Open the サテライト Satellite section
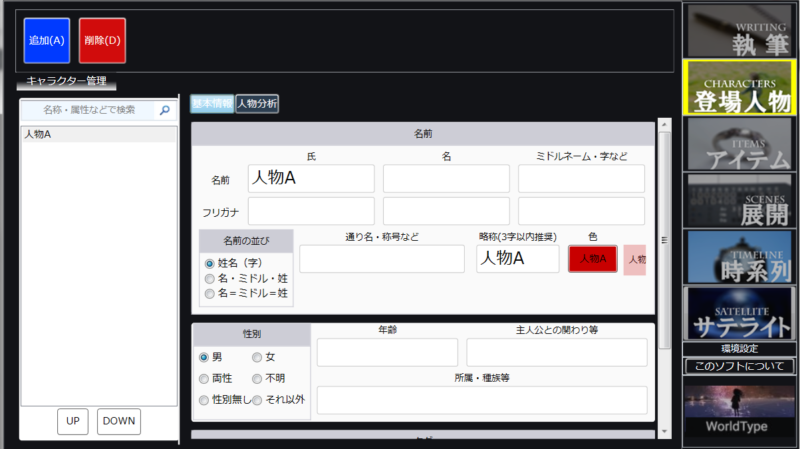The width and height of the screenshot is (800, 449). pos(739,313)
